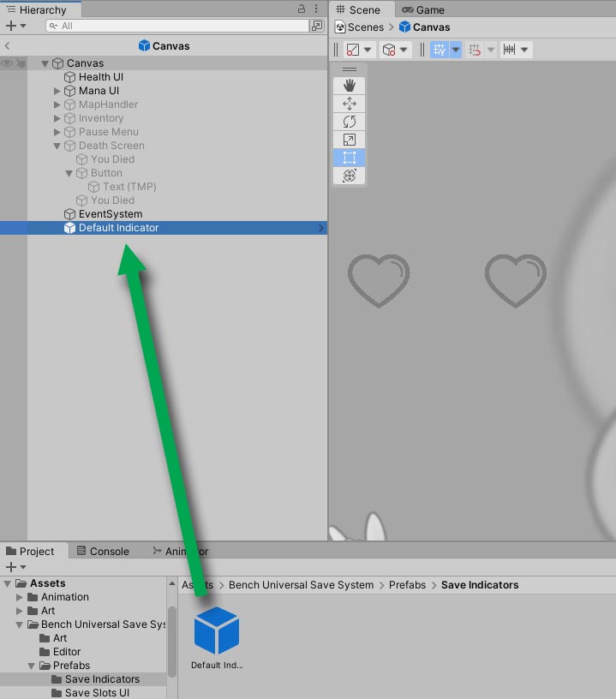
Task: Expand the Pause Menu object
Action: (57, 132)
